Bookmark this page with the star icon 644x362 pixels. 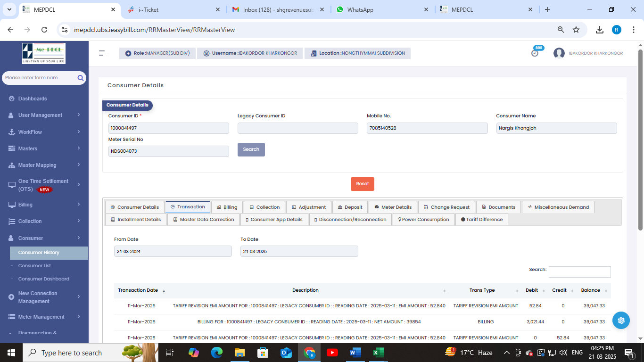tap(576, 30)
